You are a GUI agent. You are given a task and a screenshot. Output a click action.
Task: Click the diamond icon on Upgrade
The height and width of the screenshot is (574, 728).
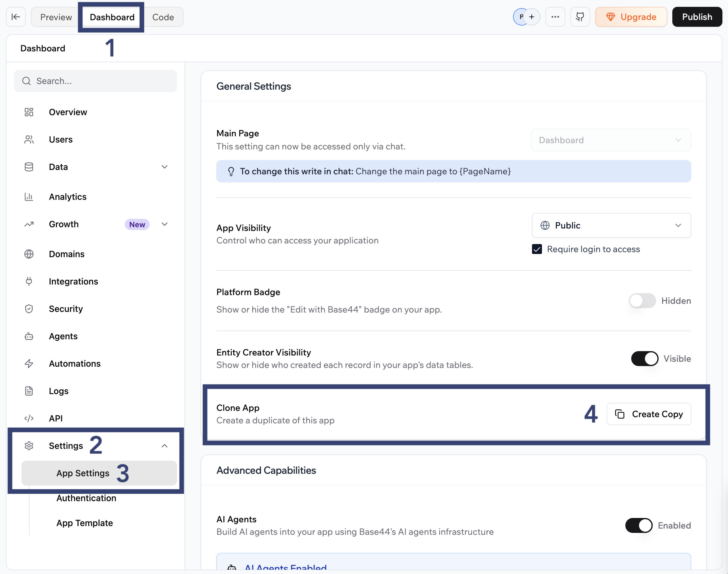coord(610,17)
